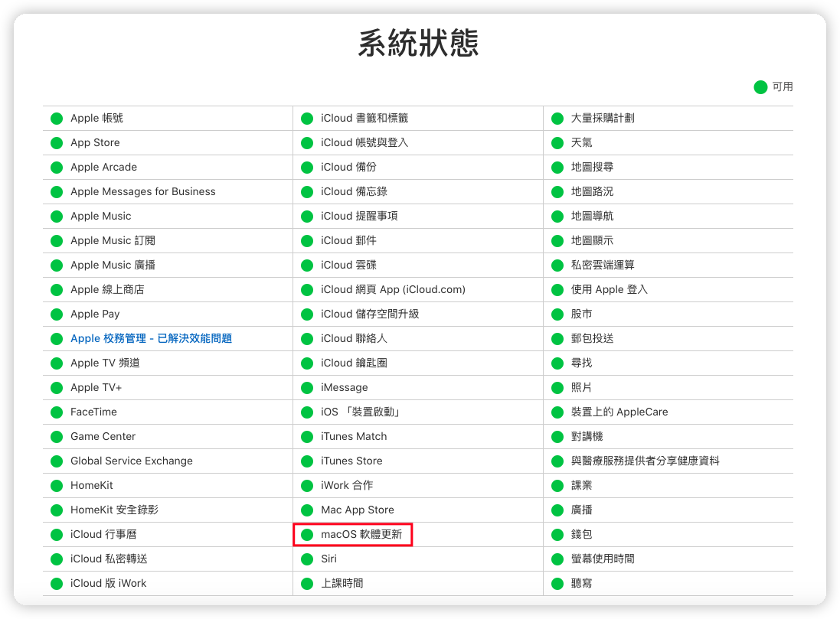Screen dimensions: 840x619
Task: Click the iCloud 儲存空間升級 entry
Action: (370, 314)
